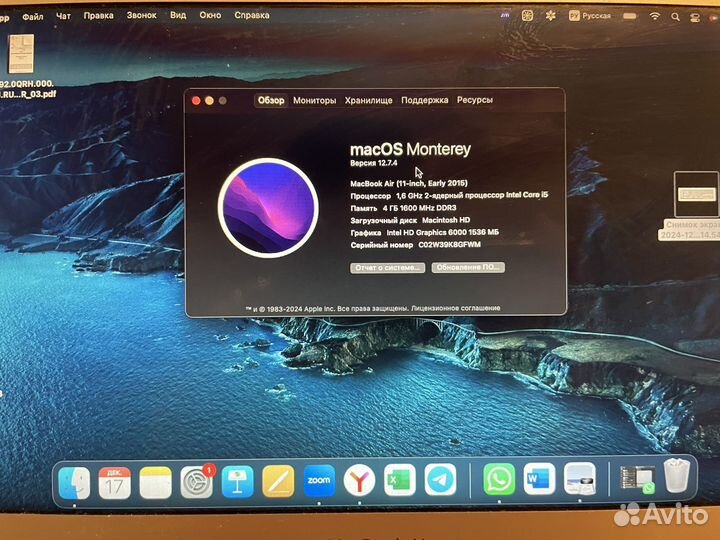This screenshot has height=540, width=720.
Task: Open the Trash in the Dock
Action: click(x=677, y=475)
